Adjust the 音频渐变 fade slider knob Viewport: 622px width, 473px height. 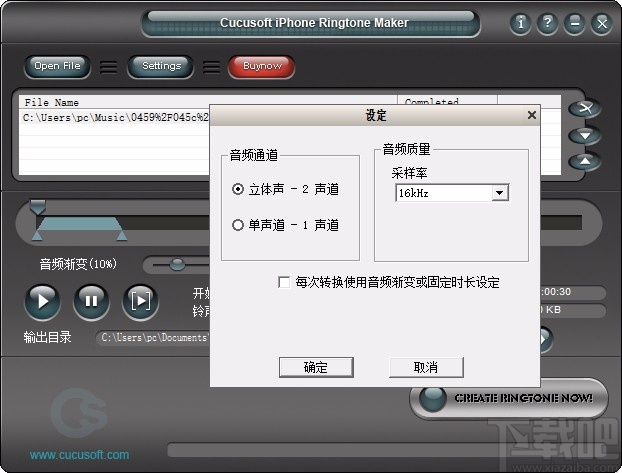click(177, 264)
